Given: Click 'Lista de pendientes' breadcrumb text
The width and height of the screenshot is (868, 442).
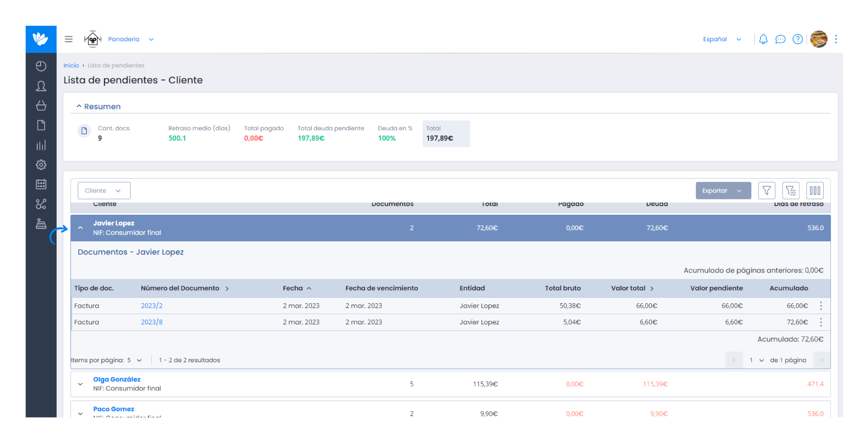Looking at the screenshot, I should [116, 66].
